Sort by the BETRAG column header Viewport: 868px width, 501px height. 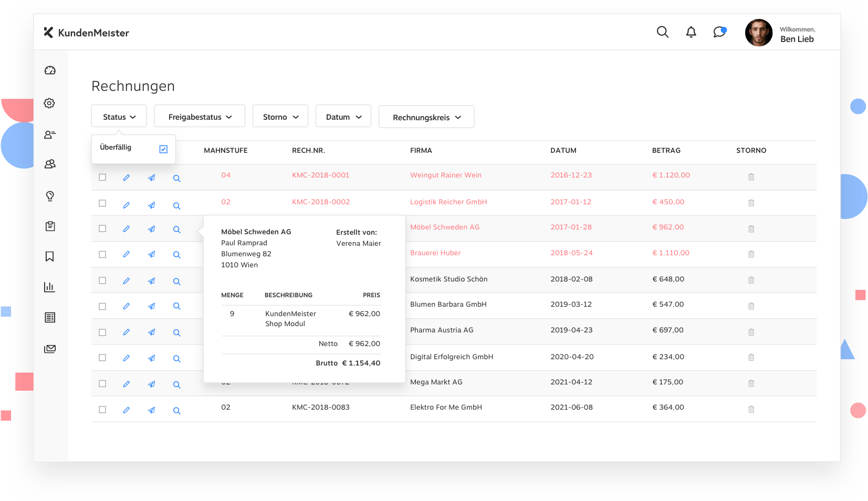tap(666, 151)
